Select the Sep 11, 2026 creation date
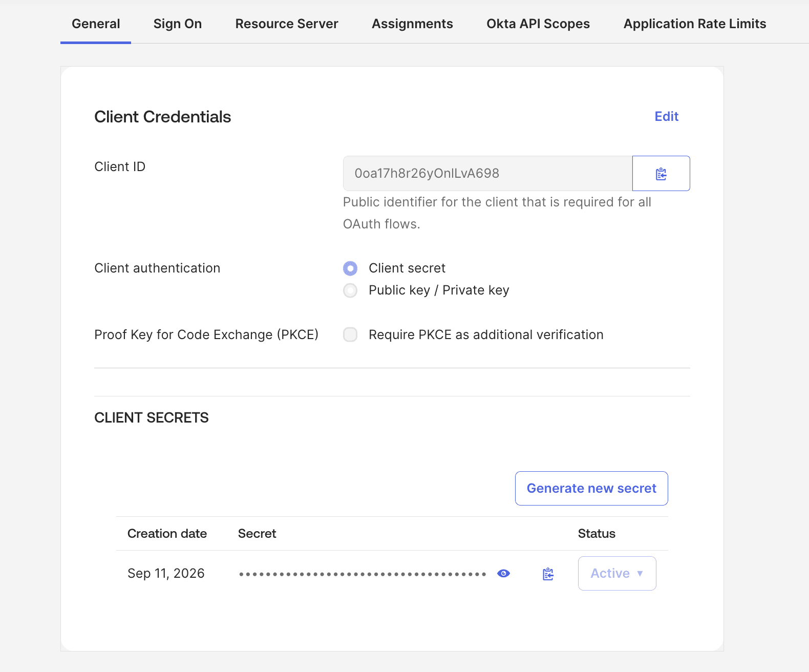Screen dimensions: 809x672 (x=166, y=573)
